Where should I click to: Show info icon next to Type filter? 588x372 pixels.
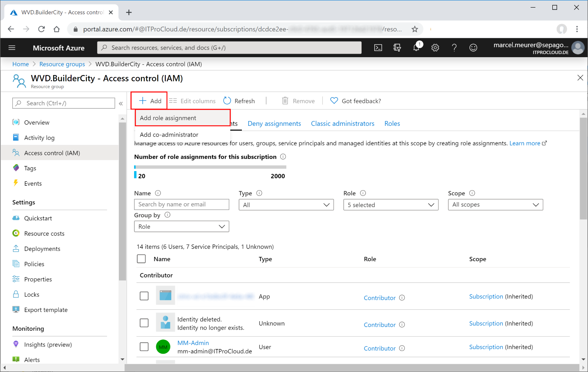coord(259,193)
